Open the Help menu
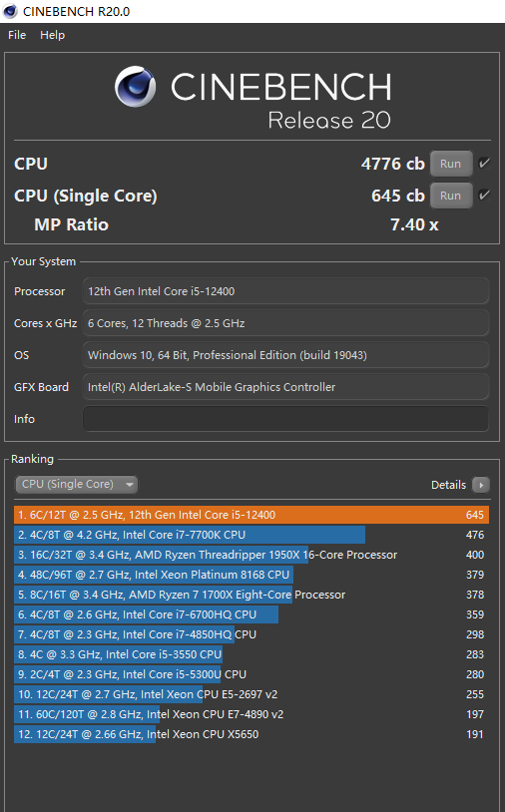The image size is (505, 812). click(52, 35)
